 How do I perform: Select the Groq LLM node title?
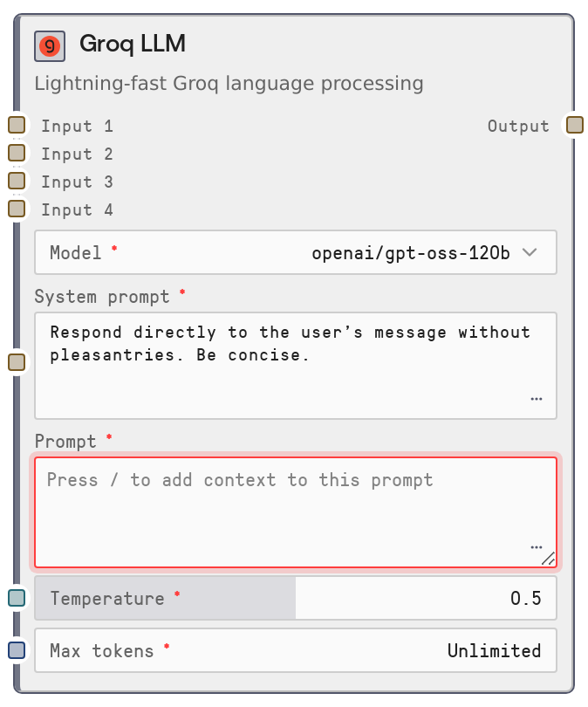[133, 45]
